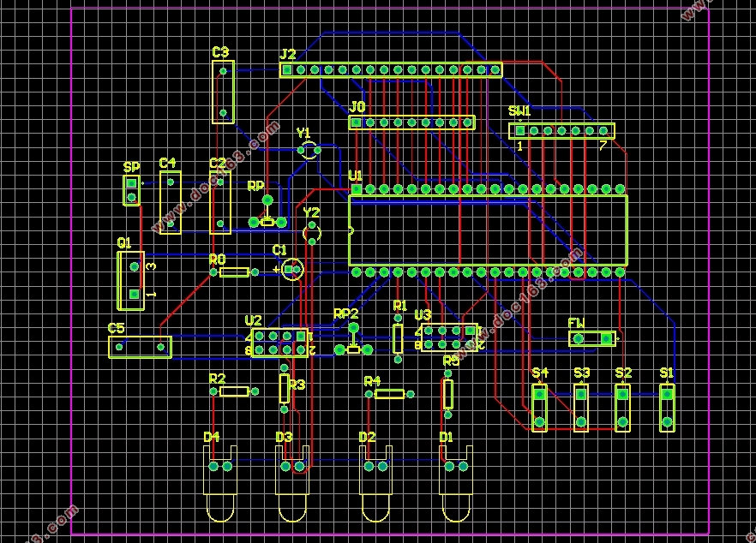Select the C1 electrolytic capacitor footprint
Image resolution: width=756 pixels, height=543 pixels.
coord(292,269)
